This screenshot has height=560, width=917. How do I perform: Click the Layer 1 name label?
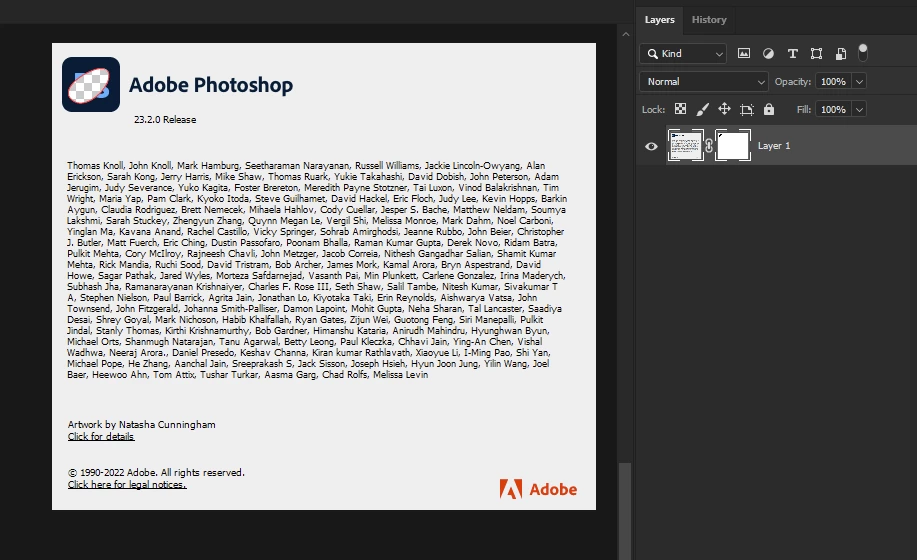[774, 146]
